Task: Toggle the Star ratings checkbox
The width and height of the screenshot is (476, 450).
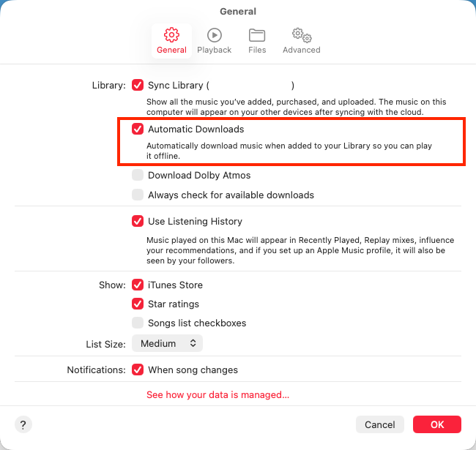Action: point(138,304)
